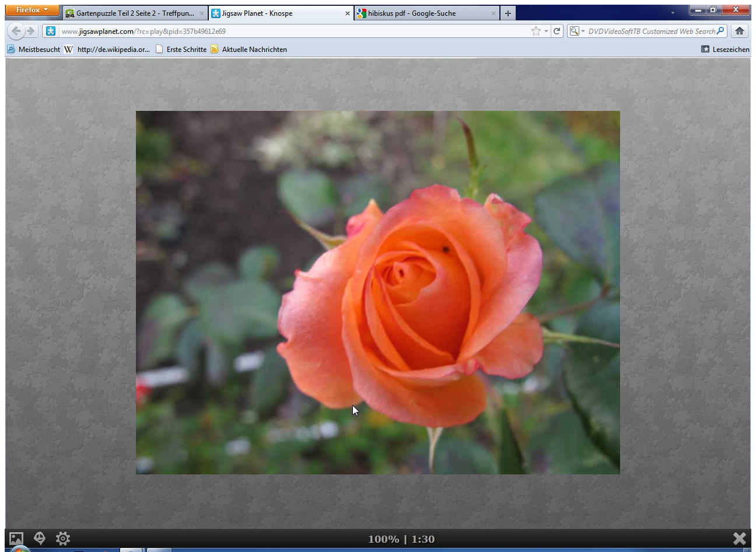Show the puzzle preview image icon
The image size is (756, 552).
coord(16,539)
